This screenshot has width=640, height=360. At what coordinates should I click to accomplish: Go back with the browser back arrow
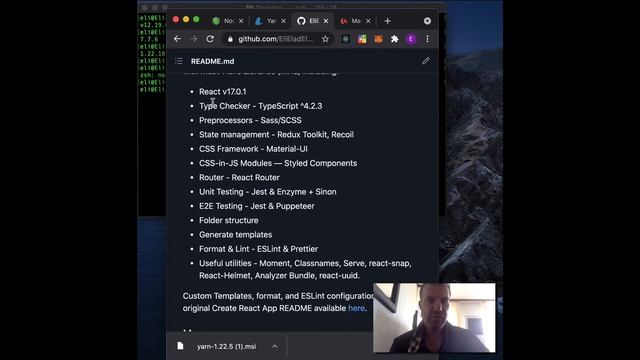[x=177, y=39]
